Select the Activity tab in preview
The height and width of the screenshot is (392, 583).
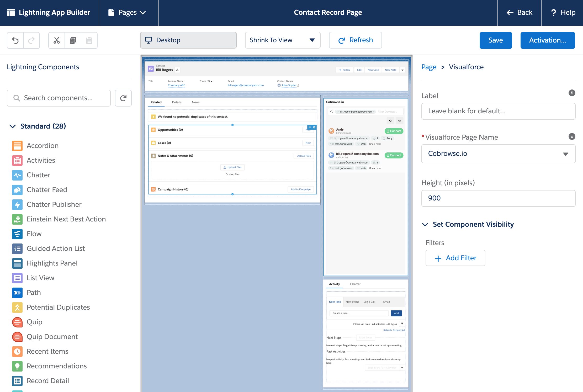[x=335, y=284]
